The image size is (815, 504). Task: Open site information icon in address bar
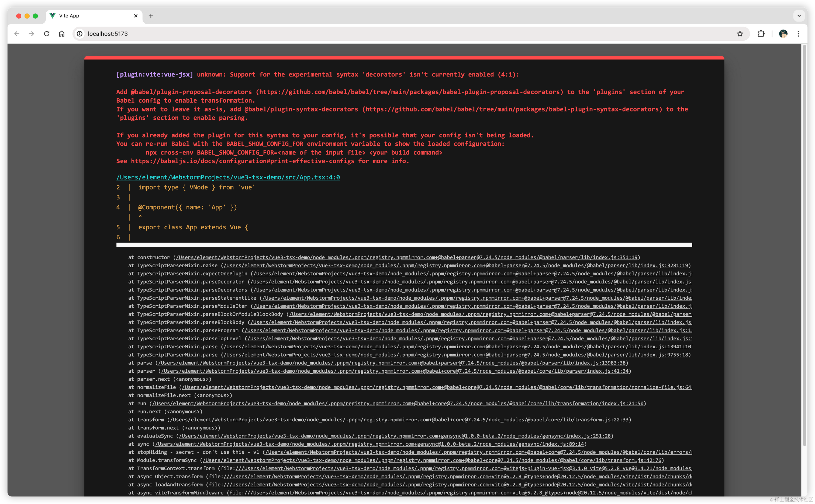tap(80, 34)
